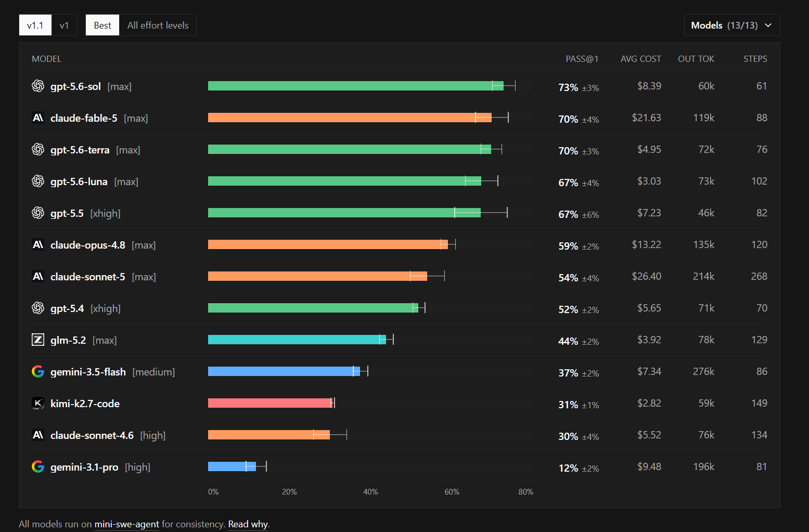This screenshot has height=532, width=809.
Task: Click the Anthropic logo beside claude-sonnet-5
Action: [x=38, y=276]
